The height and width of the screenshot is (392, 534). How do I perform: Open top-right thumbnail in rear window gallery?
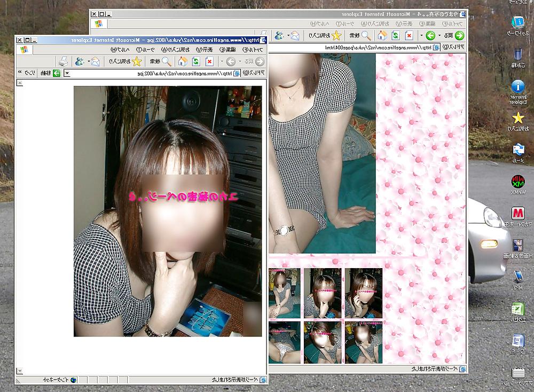point(363,293)
